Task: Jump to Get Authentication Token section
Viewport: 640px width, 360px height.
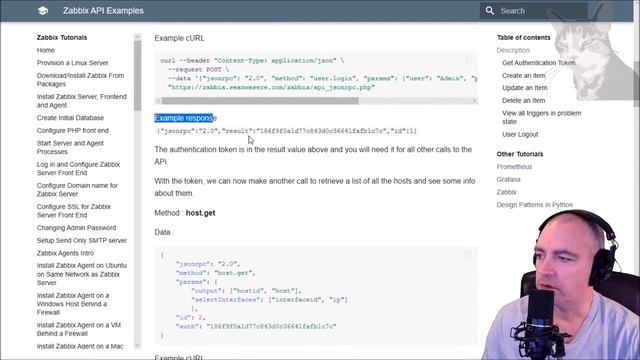Action: pyautogui.click(x=539, y=63)
